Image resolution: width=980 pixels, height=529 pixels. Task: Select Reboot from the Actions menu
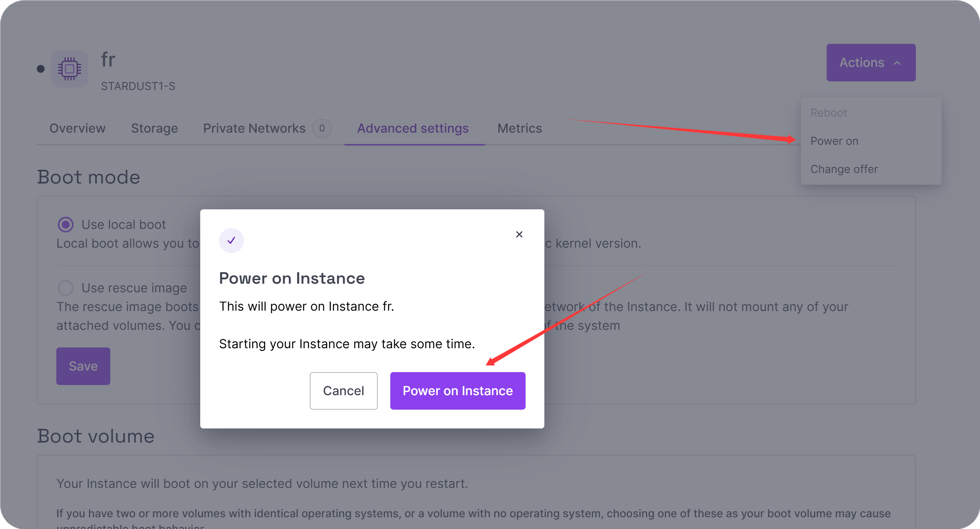click(x=829, y=113)
